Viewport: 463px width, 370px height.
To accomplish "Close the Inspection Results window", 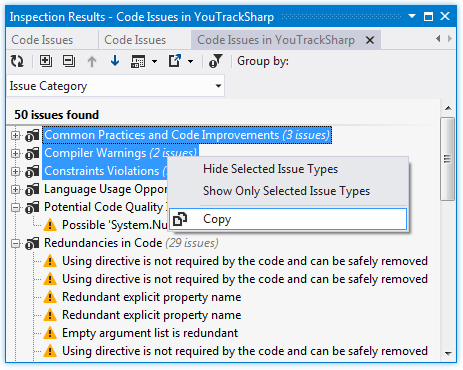I will click(x=445, y=16).
